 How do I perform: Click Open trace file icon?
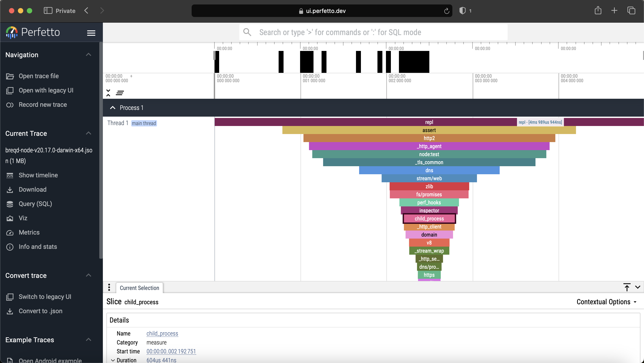[10, 76]
